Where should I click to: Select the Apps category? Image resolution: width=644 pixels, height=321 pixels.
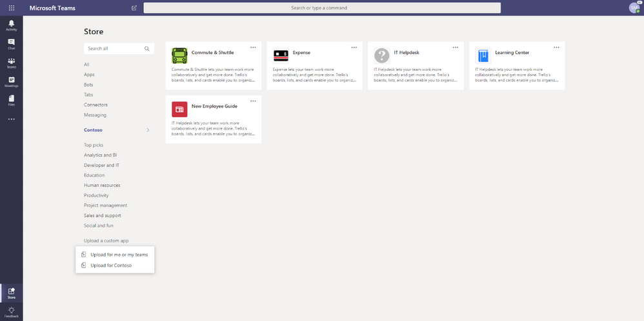click(x=89, y=75)
